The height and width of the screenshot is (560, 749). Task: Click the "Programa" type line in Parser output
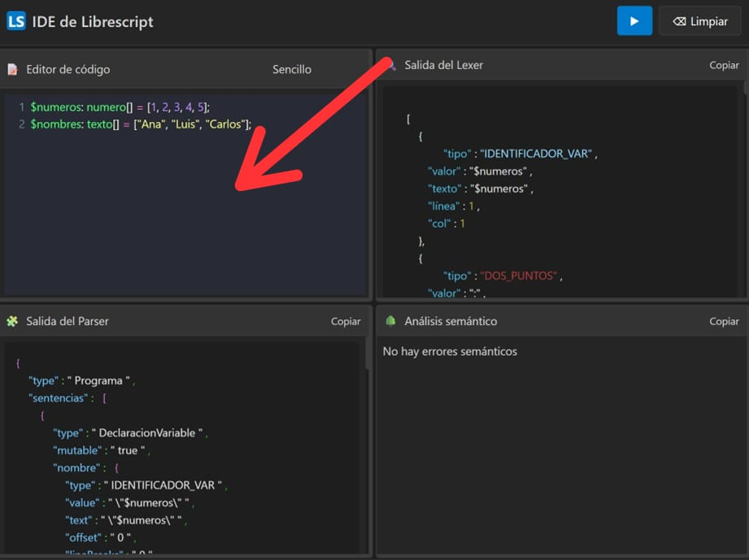[81, 380]
